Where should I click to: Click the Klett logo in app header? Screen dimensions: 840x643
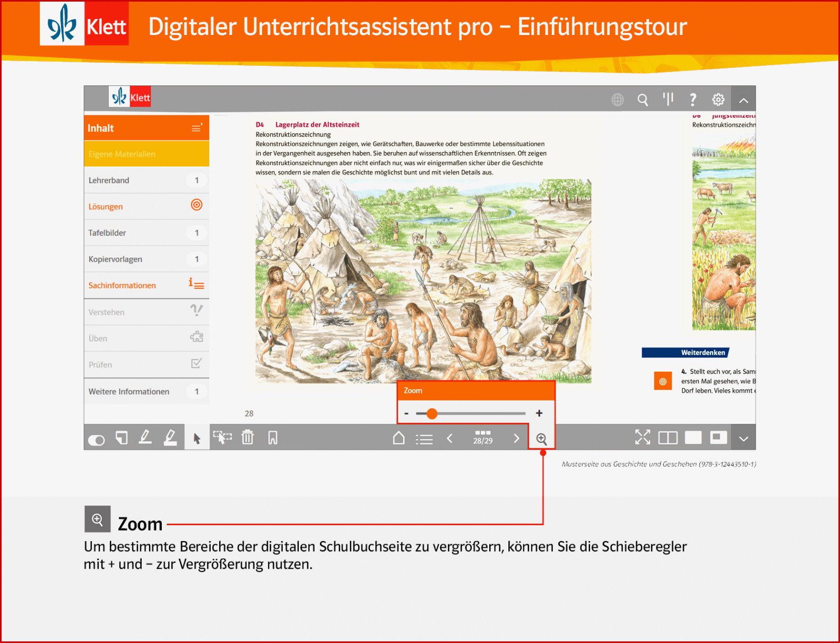[130, 97]
